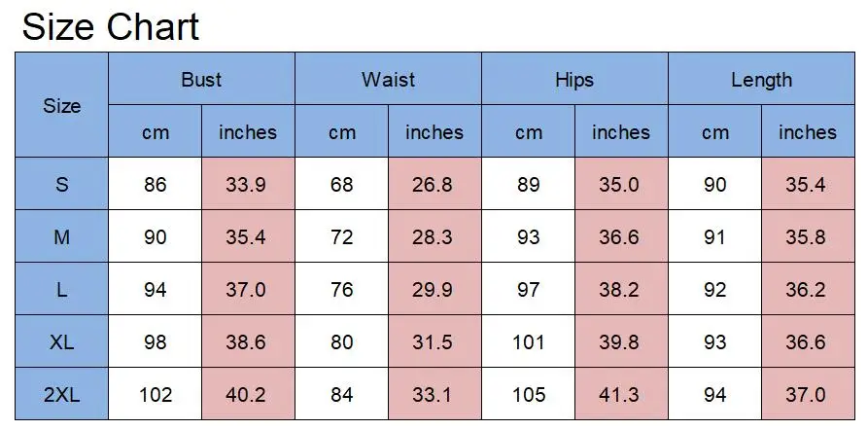Click the Size Chart title
The height and width of the screenshot is (430, 868).
(110, 26)
